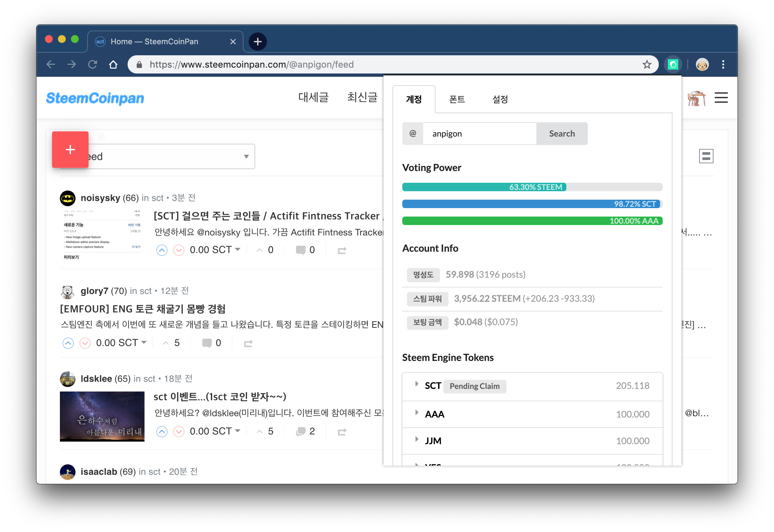The width and height of the screenshot is (774, 532).
Task: Reload the page
Action: click(x=92, y=64)
